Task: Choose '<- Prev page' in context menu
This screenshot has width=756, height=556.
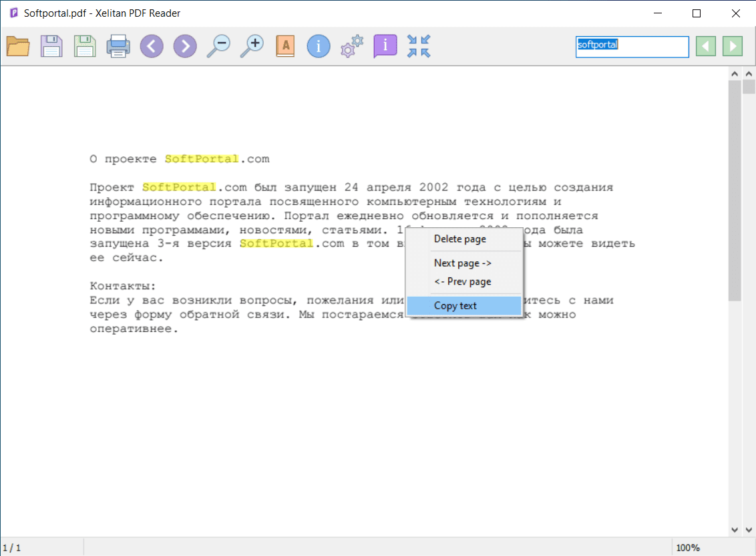Action: (464, 281)
